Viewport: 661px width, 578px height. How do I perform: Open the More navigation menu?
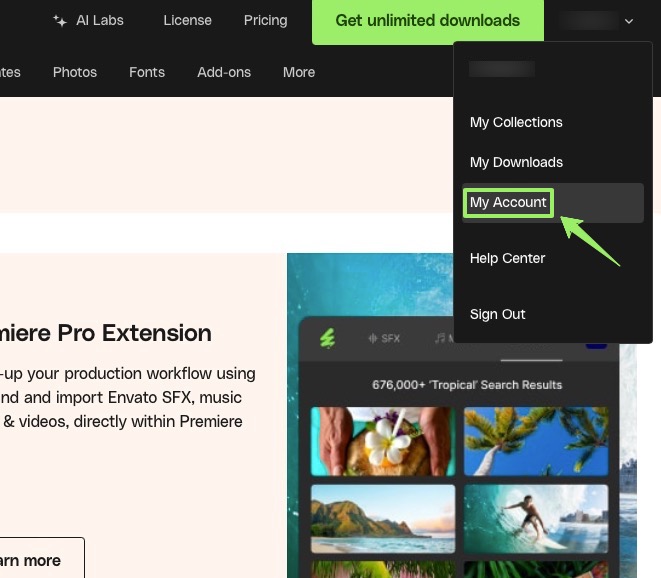[299, 72]
